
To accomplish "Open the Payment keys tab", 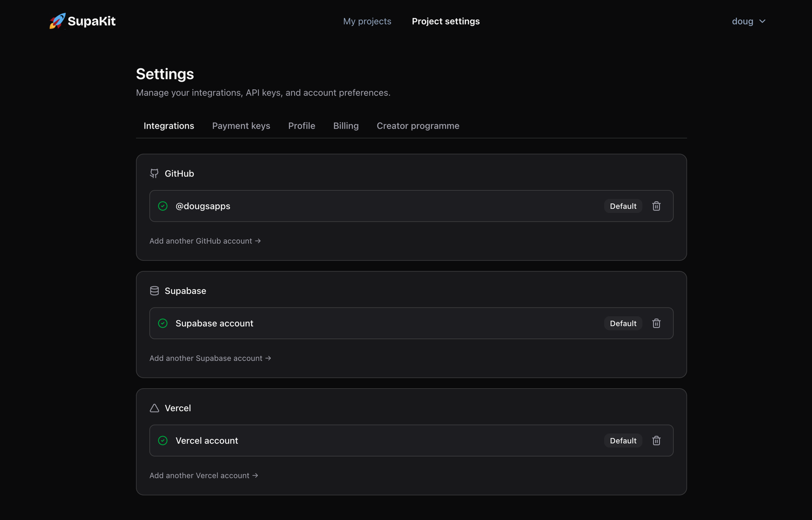I will tap(241, 126).
